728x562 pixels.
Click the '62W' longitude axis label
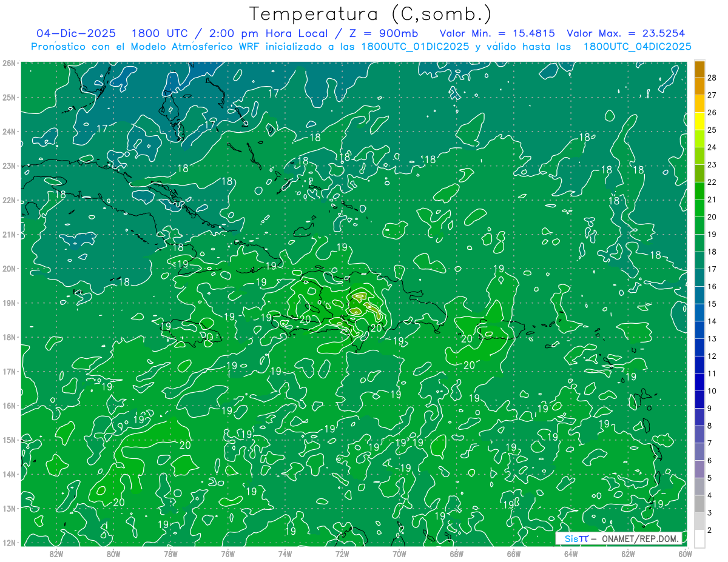click(628, 553)
